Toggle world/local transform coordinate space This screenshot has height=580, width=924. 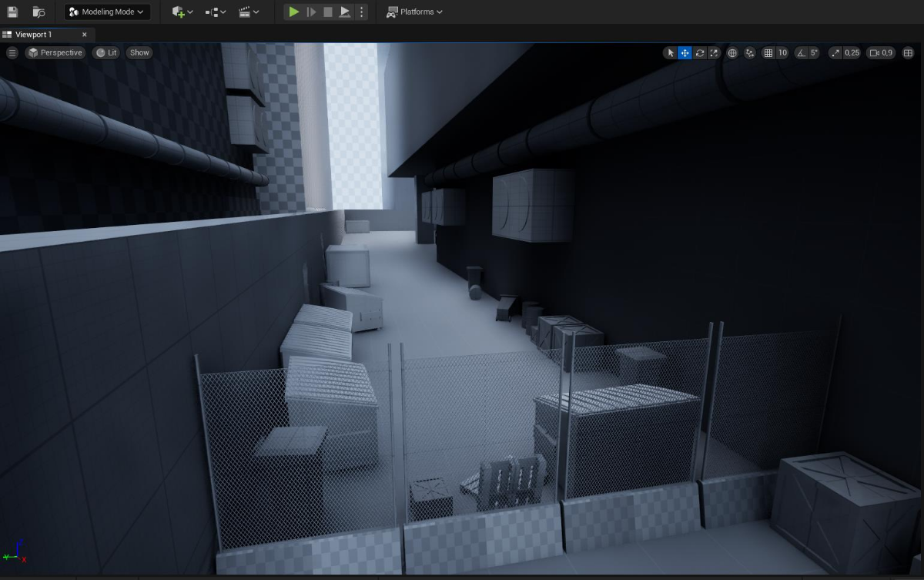tap(732, 52)
